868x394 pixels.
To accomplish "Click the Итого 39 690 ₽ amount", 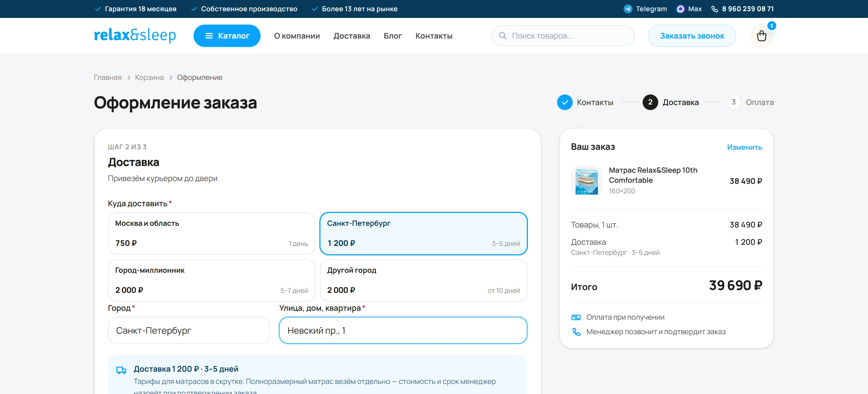I will (735, 286).
